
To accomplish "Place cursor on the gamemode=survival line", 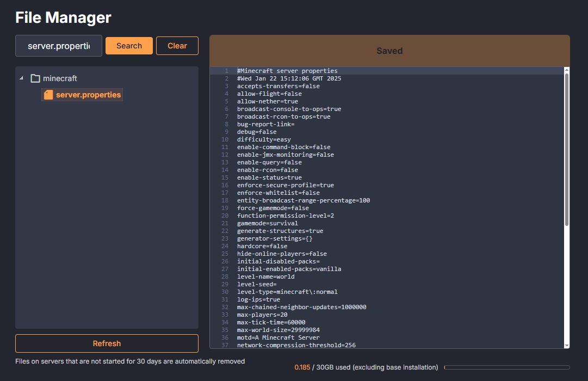I will [x=267, y=223].
